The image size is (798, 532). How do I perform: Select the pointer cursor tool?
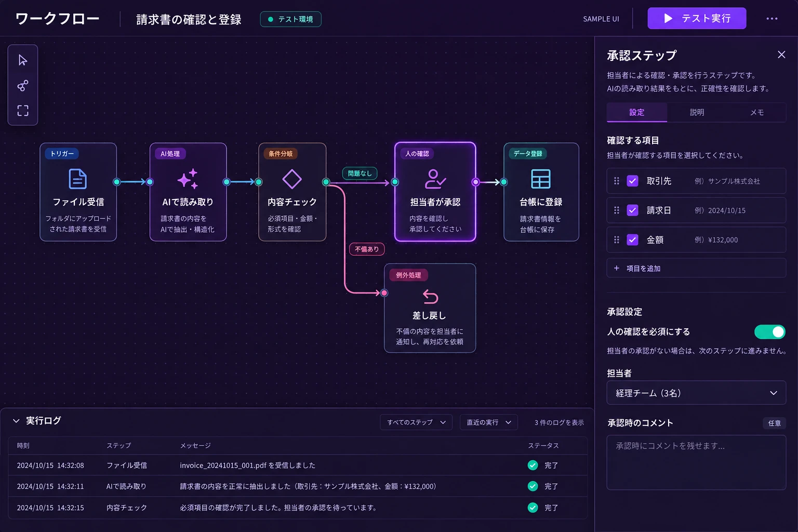click(x=23, y=60)
